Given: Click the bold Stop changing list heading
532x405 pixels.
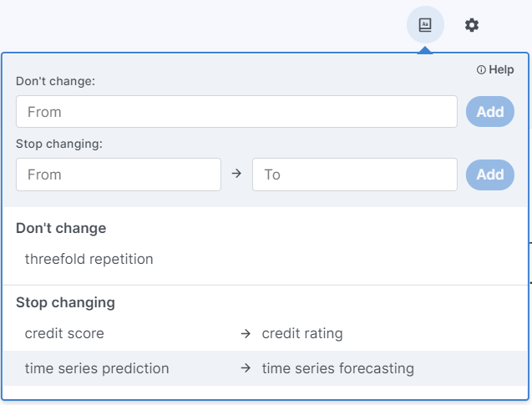Looking at the screenshot, I should (65, 302).
